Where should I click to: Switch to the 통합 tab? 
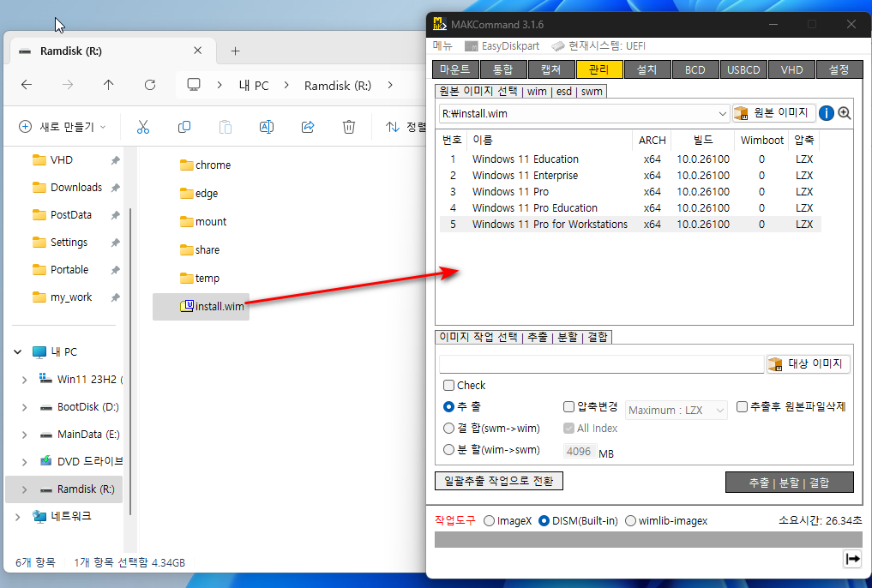pyautogui.click(x=502, y=69)
